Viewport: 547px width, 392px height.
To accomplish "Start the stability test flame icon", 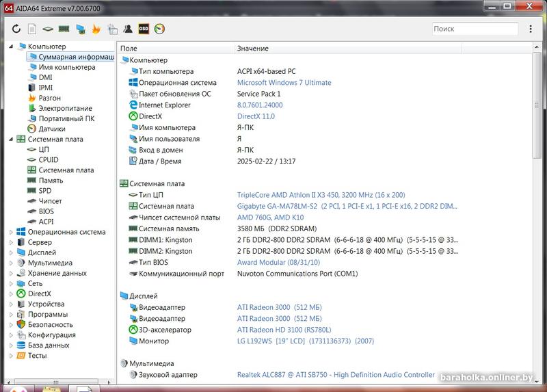I will click(x=96, y=29).
